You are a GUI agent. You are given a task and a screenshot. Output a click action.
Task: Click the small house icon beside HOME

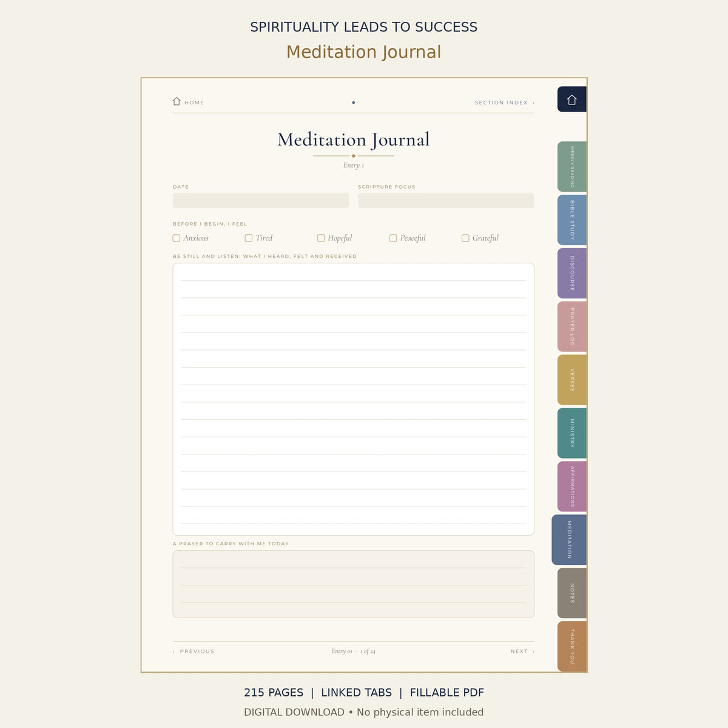click(x=177, y=101)
